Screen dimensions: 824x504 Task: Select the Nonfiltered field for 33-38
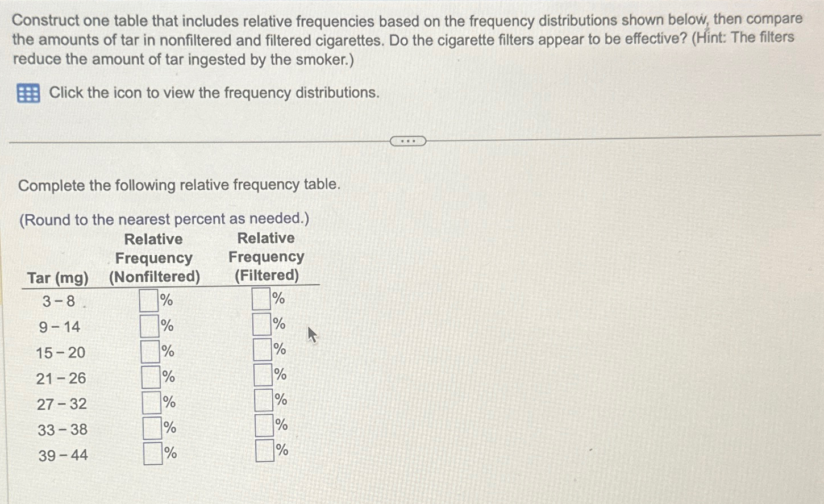pos(151,426)
